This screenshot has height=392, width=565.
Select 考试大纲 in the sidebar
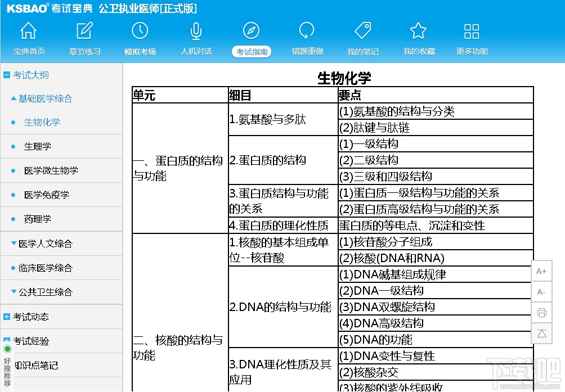30,75
